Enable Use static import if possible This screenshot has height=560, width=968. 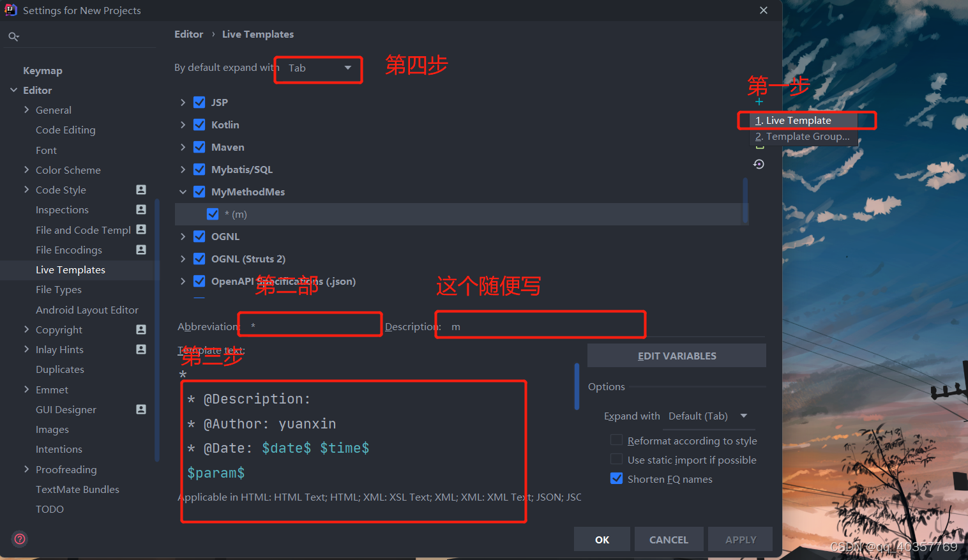pos(616,459)
